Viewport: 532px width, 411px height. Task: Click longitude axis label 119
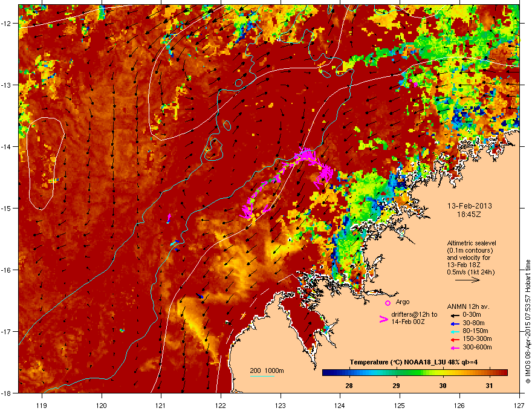click(x=42, y=405)
